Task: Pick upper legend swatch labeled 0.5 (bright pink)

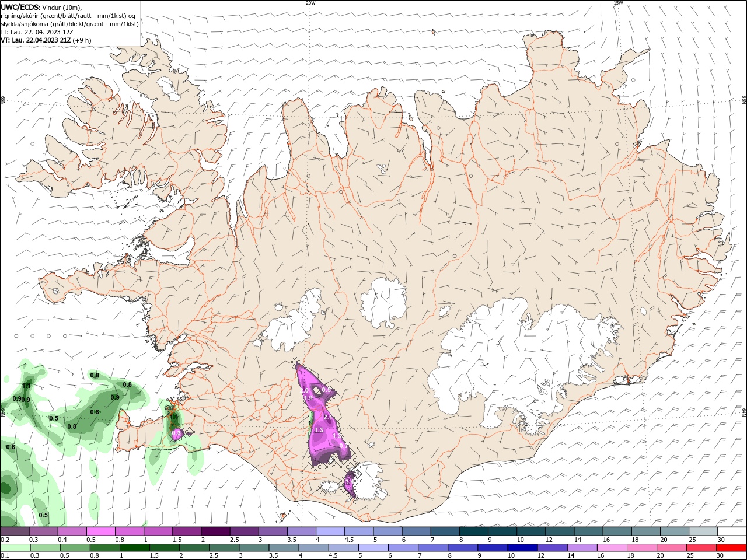Action: pyautogui.click(x=101, y=531)
